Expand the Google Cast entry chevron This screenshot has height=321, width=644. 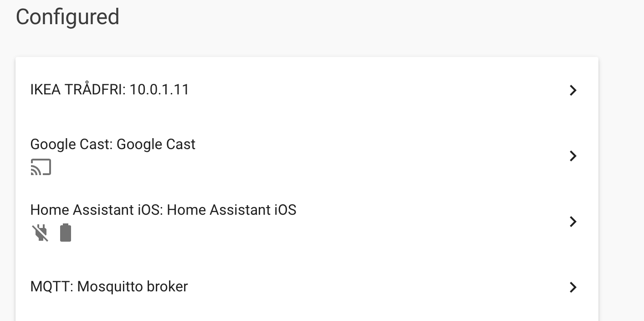tap(573, 156)
